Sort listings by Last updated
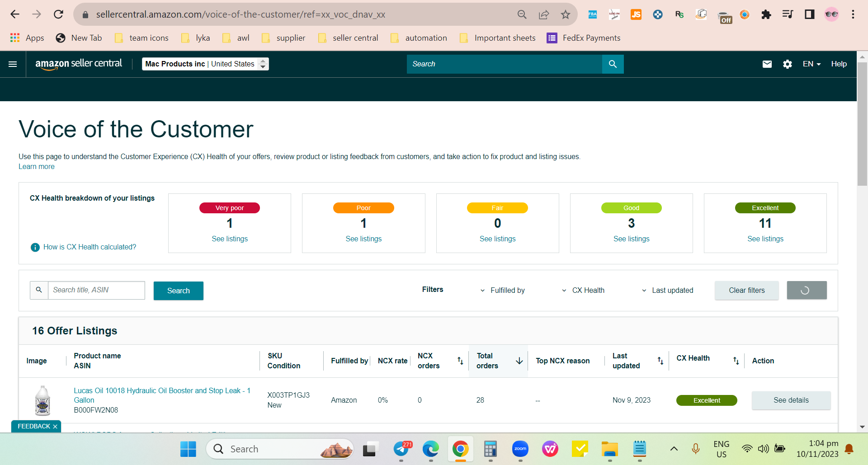 (x=660, y=361)
